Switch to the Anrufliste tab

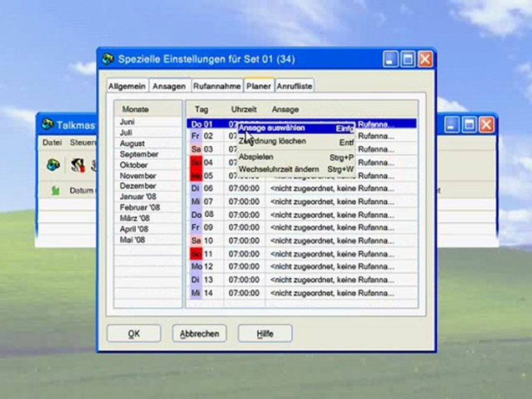[x=294, y=86]
